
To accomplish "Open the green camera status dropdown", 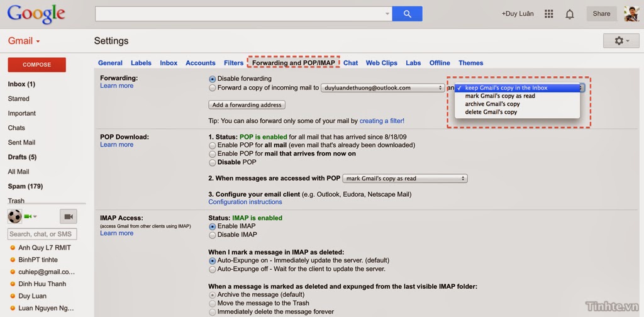I will [x=30, y=216].
